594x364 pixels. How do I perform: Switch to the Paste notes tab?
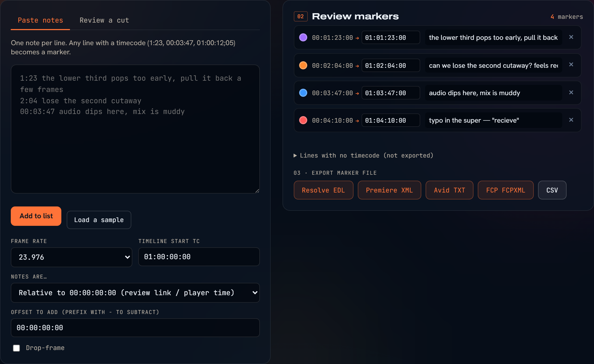[40, 20]
